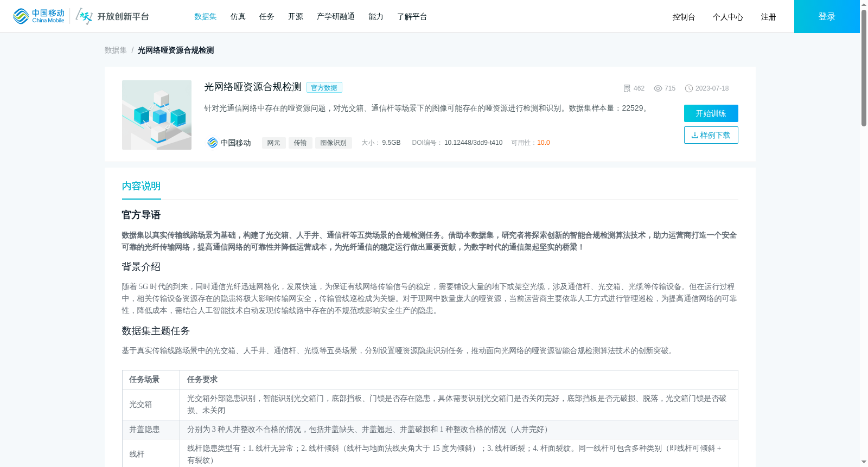Click the dataset title 光网络哑资源合规检测

pyautogui.click(x=253, y=87)
